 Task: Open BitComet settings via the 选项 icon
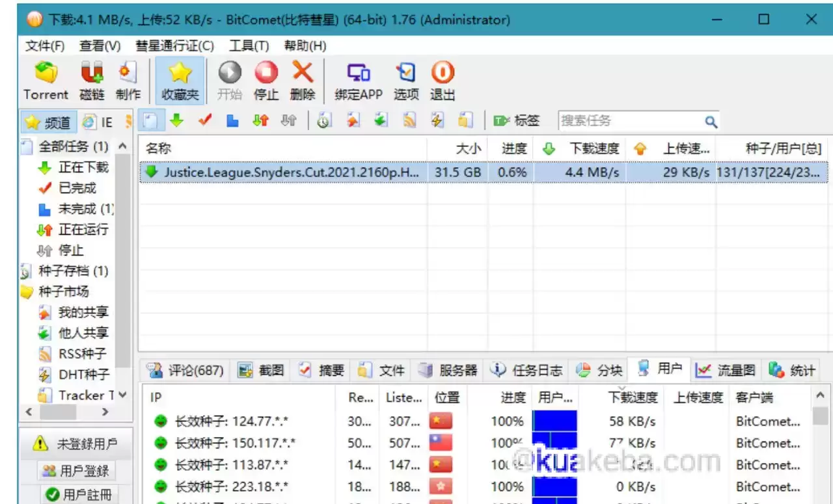click(x=405, y=79)
